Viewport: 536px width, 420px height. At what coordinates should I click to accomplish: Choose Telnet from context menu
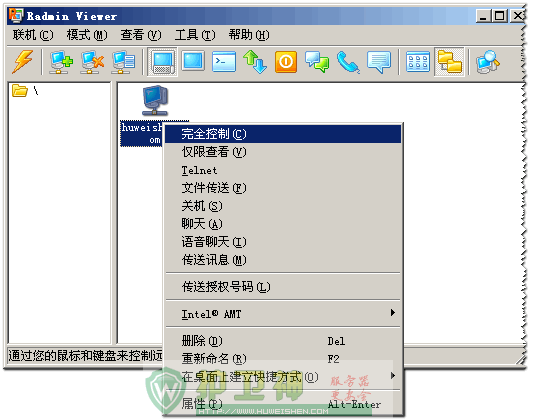point(283,170)
